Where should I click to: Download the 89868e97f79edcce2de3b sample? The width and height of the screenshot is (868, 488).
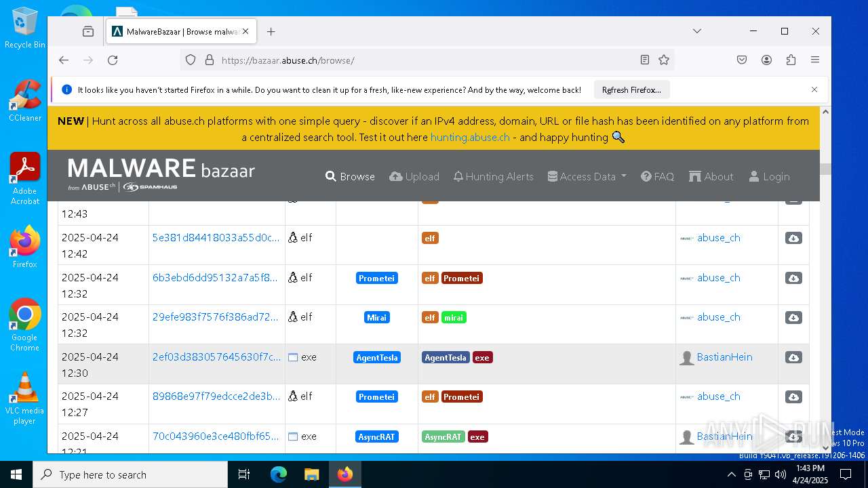(793, 396)
